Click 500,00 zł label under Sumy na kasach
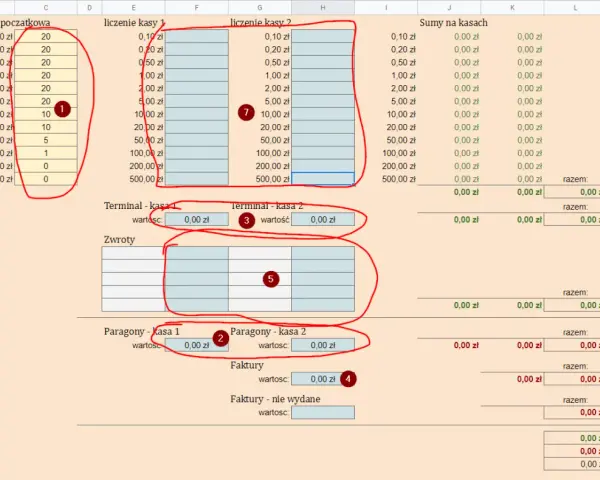This screenshot has width=600, height=480. click(398, 179)
